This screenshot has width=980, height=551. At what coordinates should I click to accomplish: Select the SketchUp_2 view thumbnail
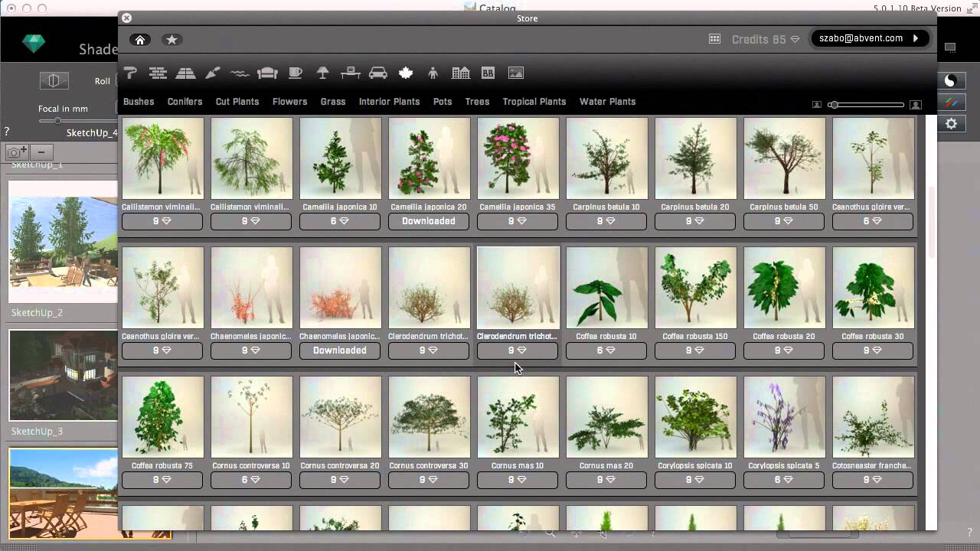[x=63, y=243]
